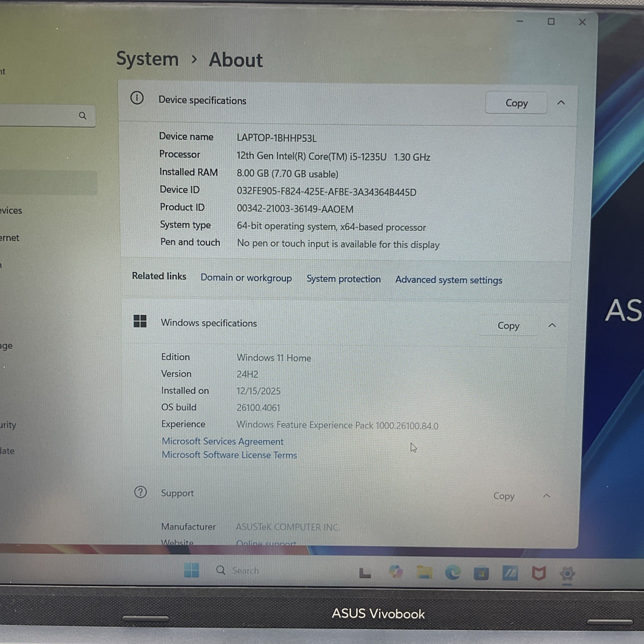
Task: Select the No pen or touch text
Action: point(338,244)
